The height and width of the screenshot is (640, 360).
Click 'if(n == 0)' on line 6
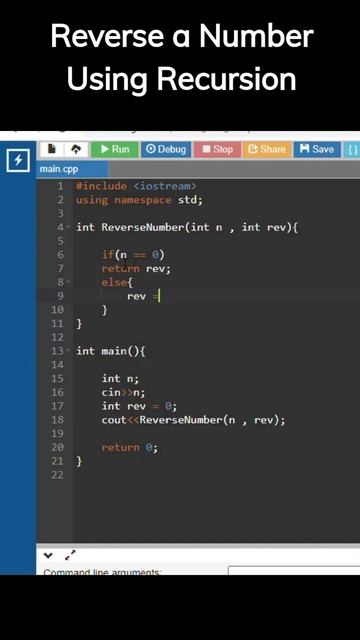[x=133, y=255]
